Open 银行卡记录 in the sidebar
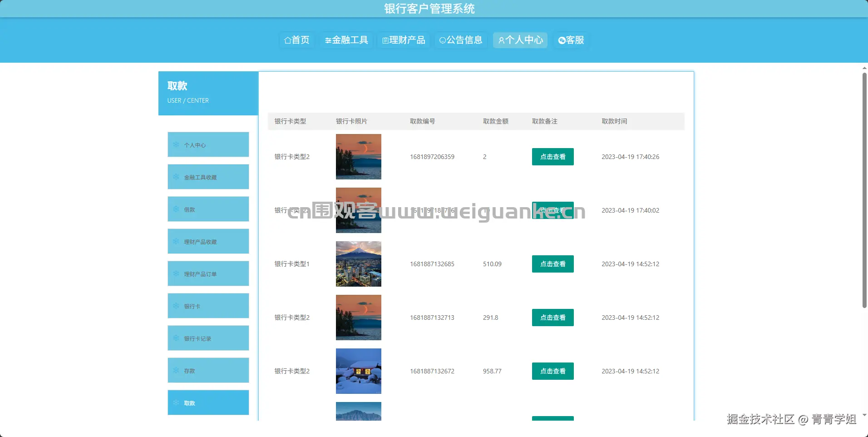868x437 pixels. point(208,338)
